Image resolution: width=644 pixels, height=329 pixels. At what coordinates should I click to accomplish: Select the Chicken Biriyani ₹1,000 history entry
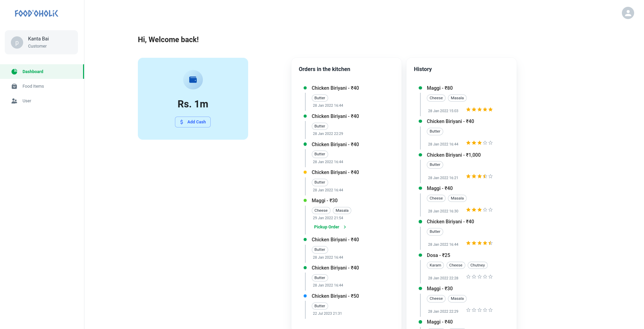click(x=454, y=155)
